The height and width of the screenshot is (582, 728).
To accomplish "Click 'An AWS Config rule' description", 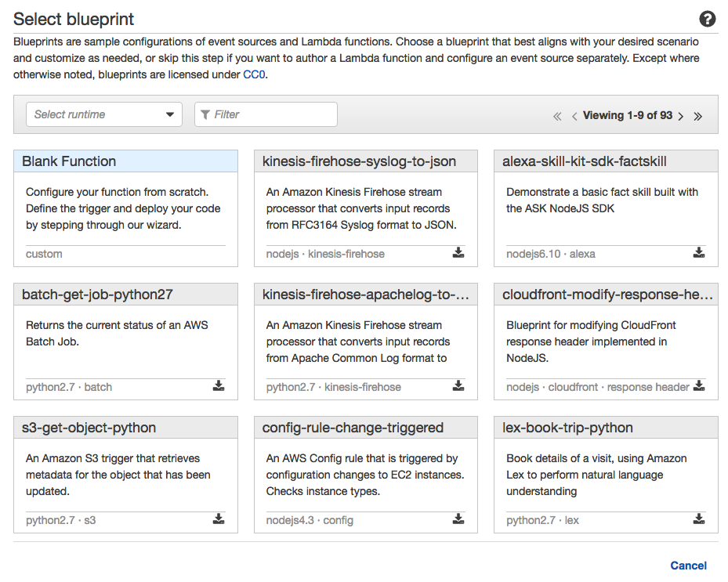I will 365,475.
